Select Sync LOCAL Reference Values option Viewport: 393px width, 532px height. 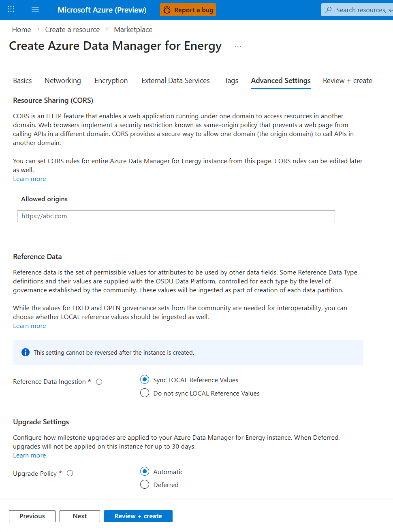145,379
